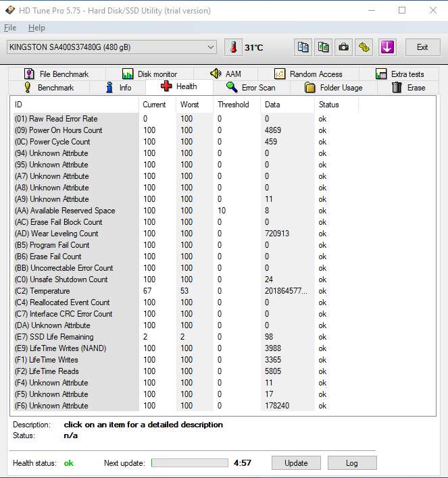448x478 pixels.
Task: Open the AAM tab
Action: [x=226, y=74]
